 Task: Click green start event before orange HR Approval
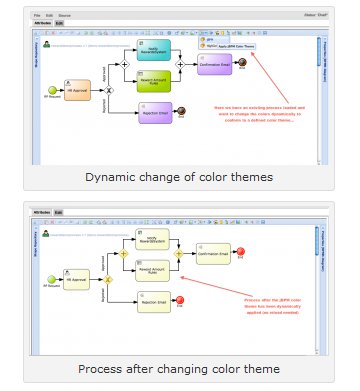[x=52, y=90]
